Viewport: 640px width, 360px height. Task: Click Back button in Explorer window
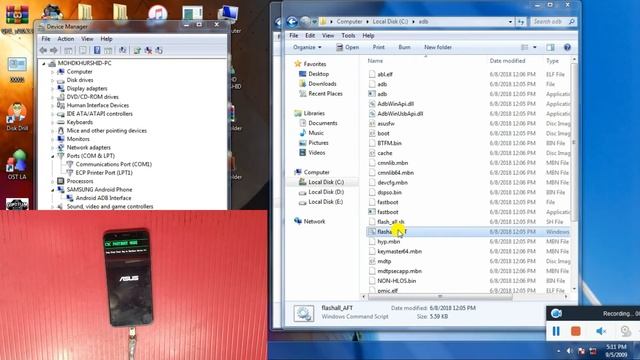tap(291, 21)
